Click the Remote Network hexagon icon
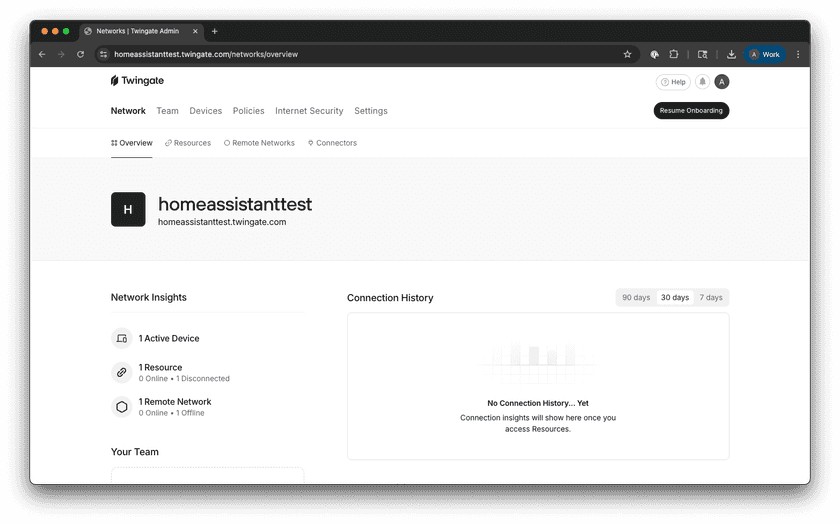This screenshot has height=524, width=840. 122,407
